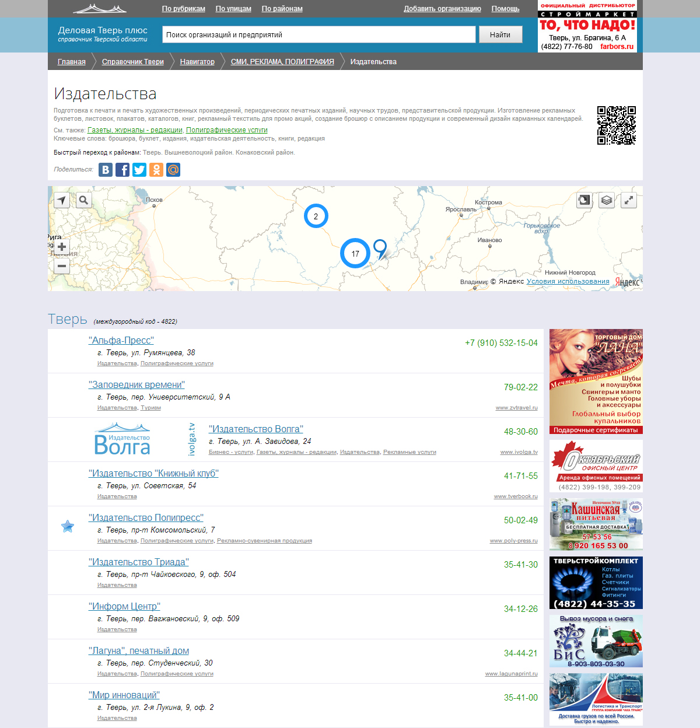This screenshot has width=700, height=728.
Task: Open the "Мир инноваций" listing
Action: (x=124, y=695)
